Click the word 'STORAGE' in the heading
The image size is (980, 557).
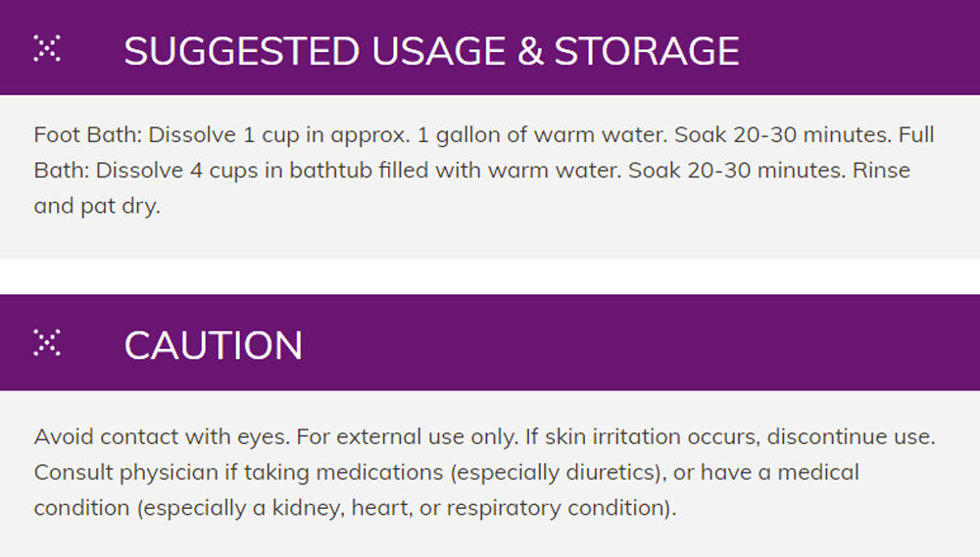pyautogui.click(x=647, y=51)
